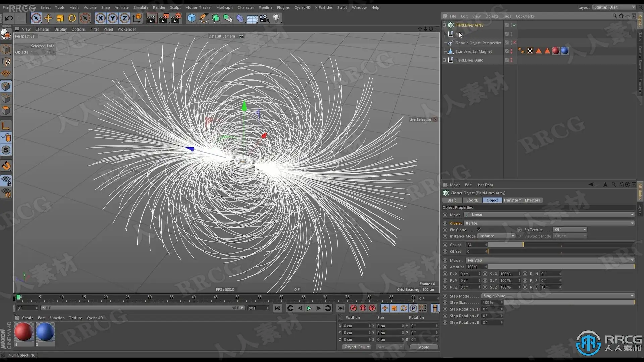Select the red N material thumbnail

click(23, 332)
